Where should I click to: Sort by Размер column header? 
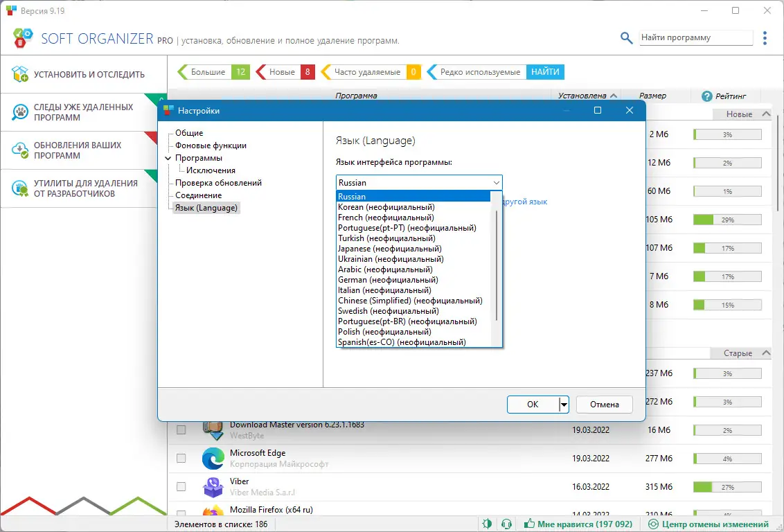click(652, 96)
